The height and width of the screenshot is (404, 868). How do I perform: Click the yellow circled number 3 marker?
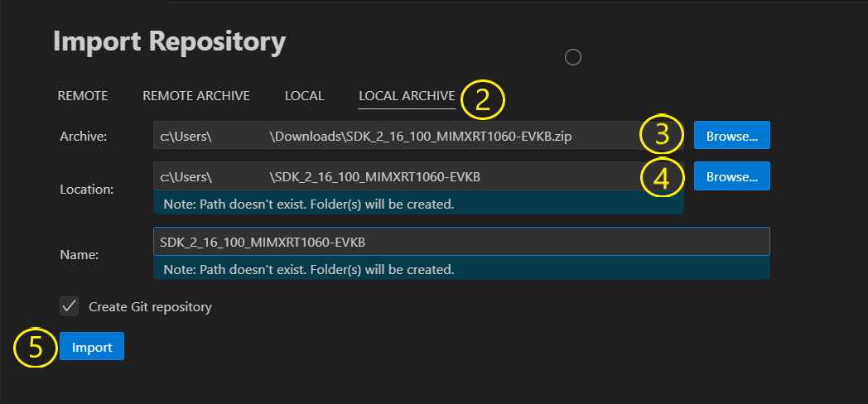[x=662, y=136]
